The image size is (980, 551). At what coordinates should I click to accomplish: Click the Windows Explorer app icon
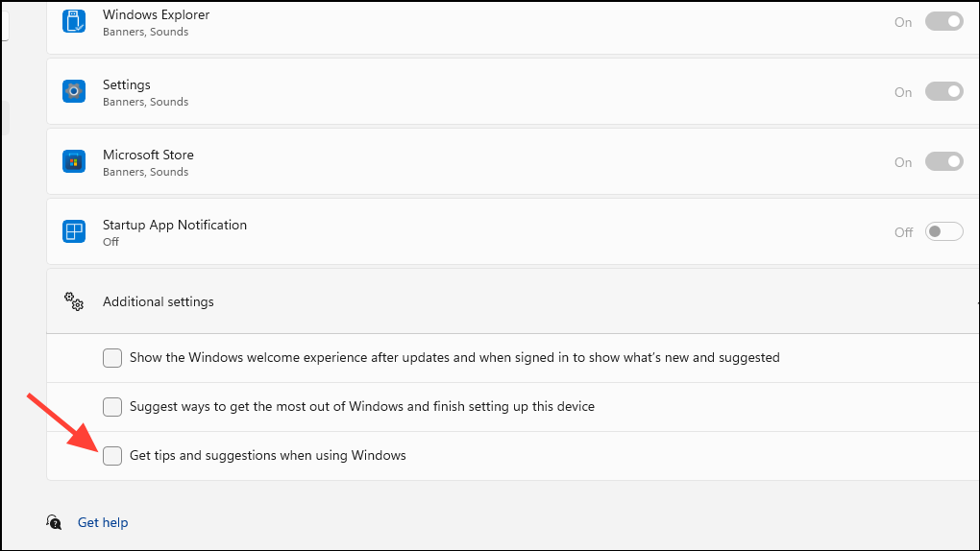point(74,21)
